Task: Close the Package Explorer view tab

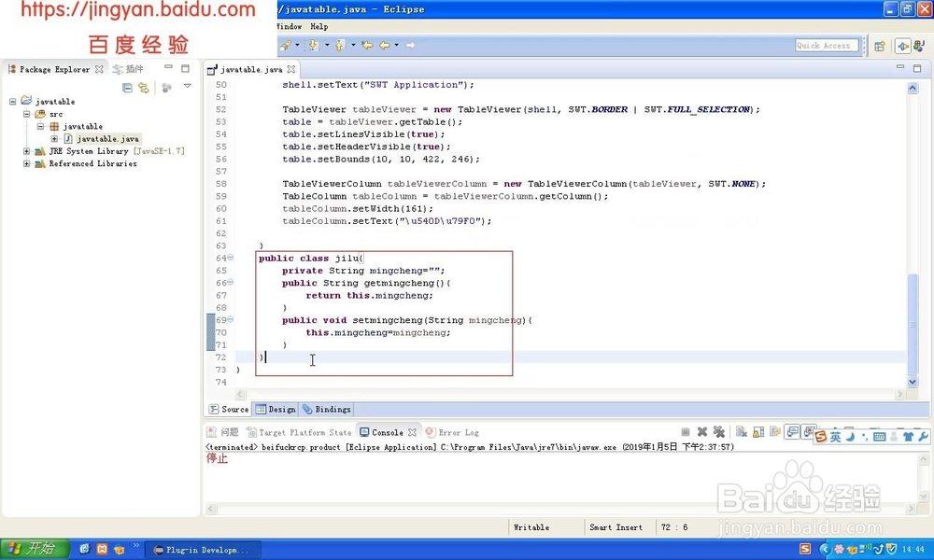Action: (100, 70)
